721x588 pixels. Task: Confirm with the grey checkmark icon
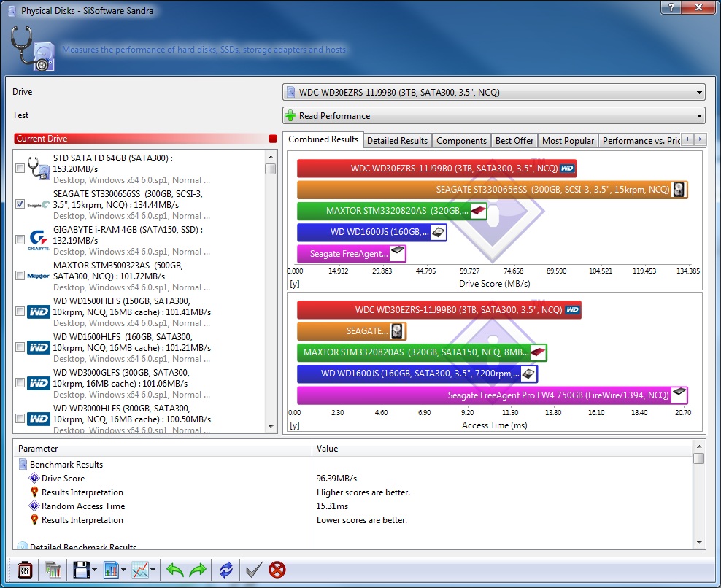point(254,570)
